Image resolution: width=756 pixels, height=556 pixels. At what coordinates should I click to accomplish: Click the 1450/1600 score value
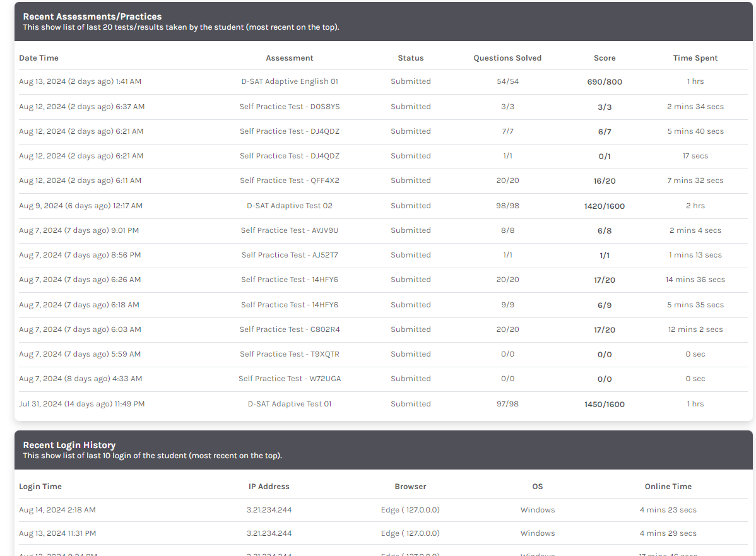(x=605, y=405)
